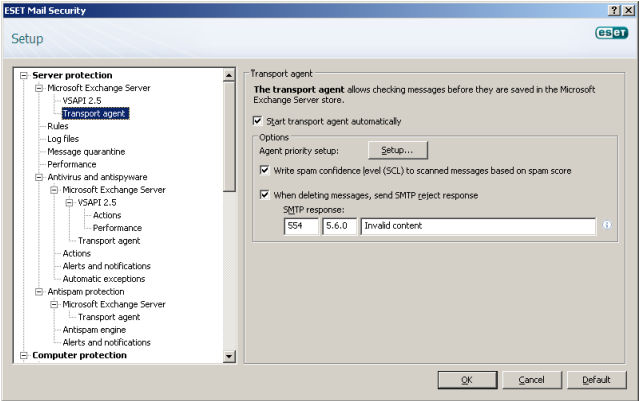Select Rules in the tree
Screen dimensions: 640x401
pyautogui.click(x=58, y=126)
